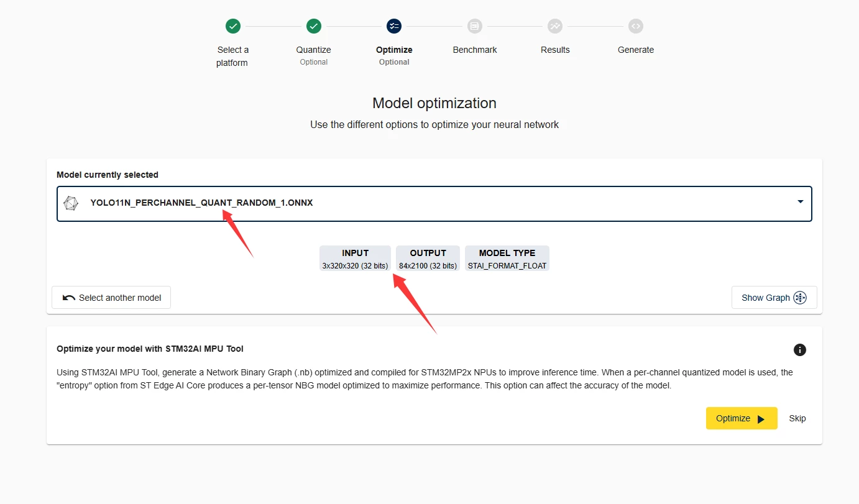
Task: Open the Results step label
Action: (x=555, y=50)
